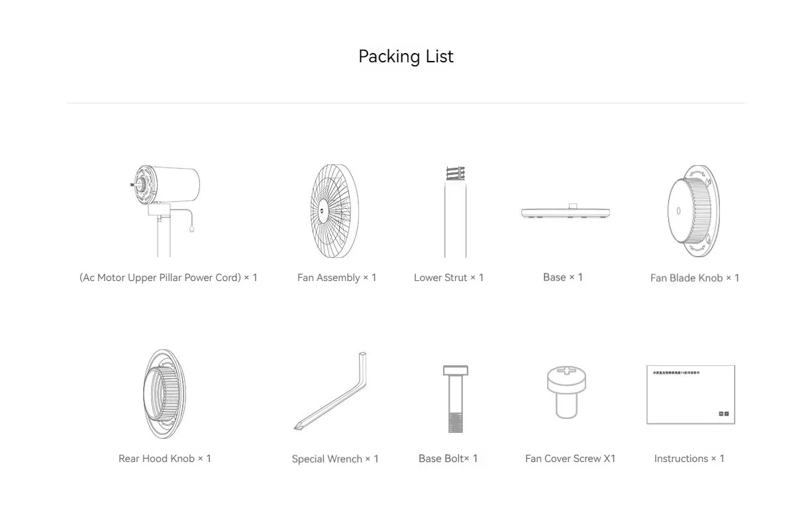Select the 'Instructions × 1' caption
The width and height of the screenshot is (812, 529).
(689, 458)
